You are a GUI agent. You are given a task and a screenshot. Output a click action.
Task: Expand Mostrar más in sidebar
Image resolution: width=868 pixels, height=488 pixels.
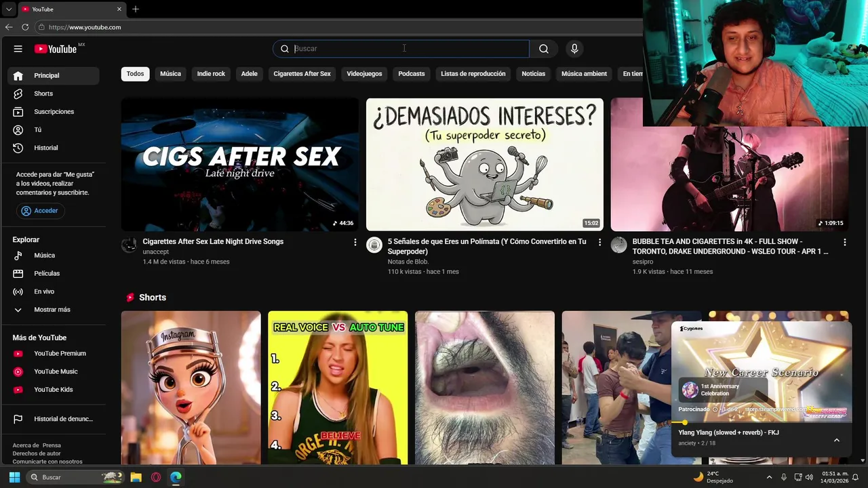pos(53,310)
